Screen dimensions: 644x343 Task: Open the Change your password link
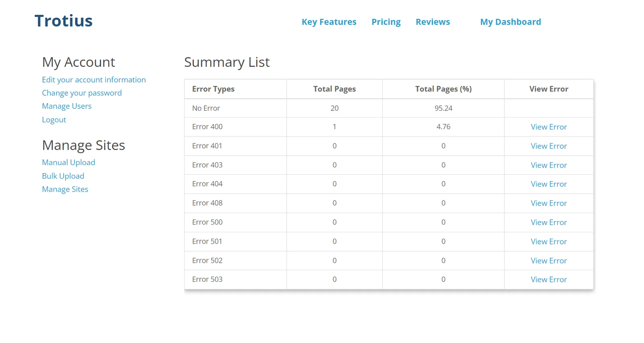tap(82, 93)
